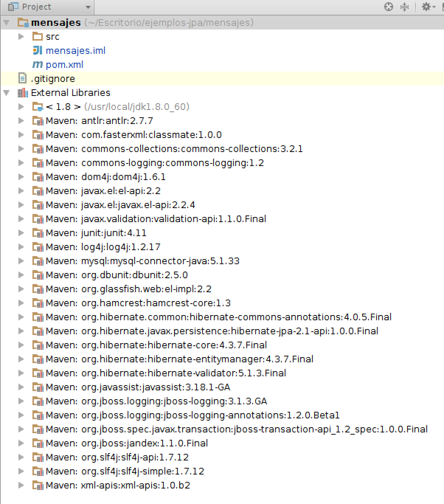Viewport: 444px width, 504px height.
Task: Select hibernate-commons-annotations:4.0.5.Final row
Action: click(x=218, y=317)
